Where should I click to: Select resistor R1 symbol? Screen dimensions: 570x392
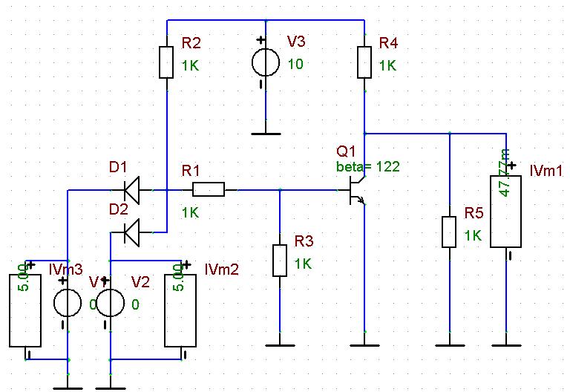click(209, 189)
